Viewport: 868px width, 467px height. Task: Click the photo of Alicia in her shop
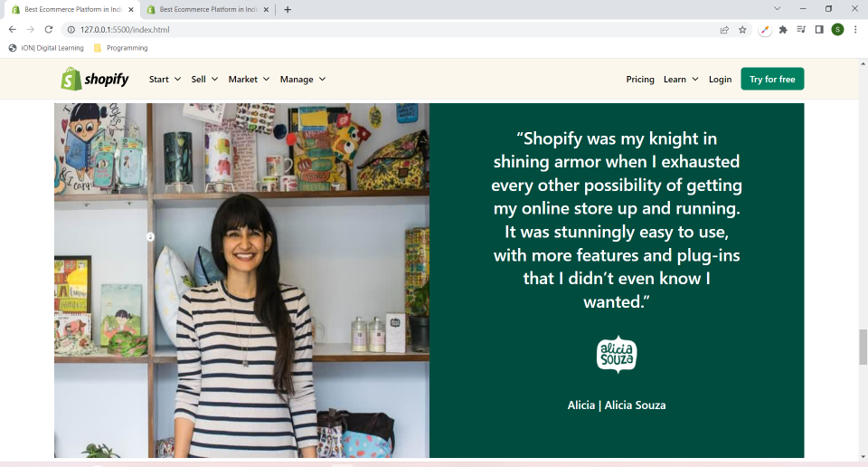pyautogui.click(x=242, y=281)
